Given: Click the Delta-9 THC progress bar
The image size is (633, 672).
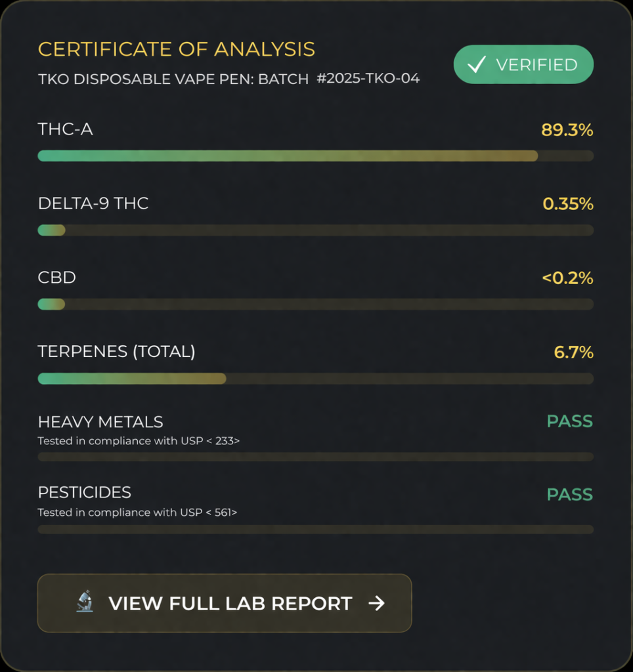Looking at the screenshot, I should [316, 230].
